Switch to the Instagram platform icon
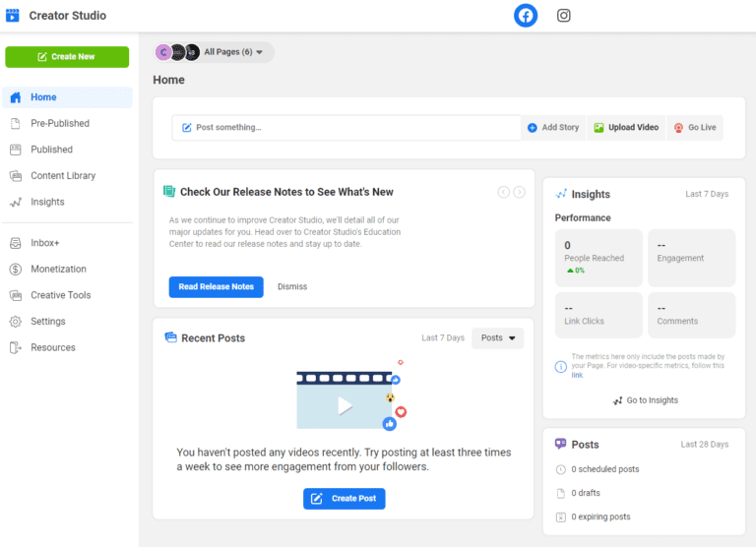This screenshot has width=756, height=547. pyautogui.click(x=564, y=16)
